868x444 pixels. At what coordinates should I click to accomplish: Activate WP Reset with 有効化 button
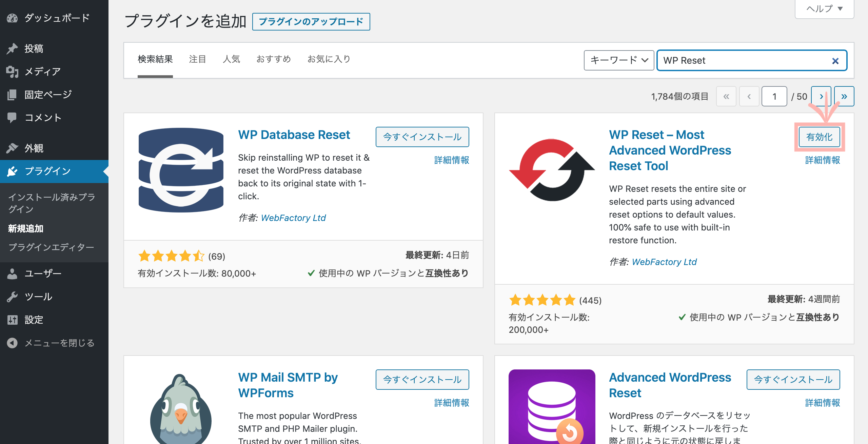(x=819, y=137)
